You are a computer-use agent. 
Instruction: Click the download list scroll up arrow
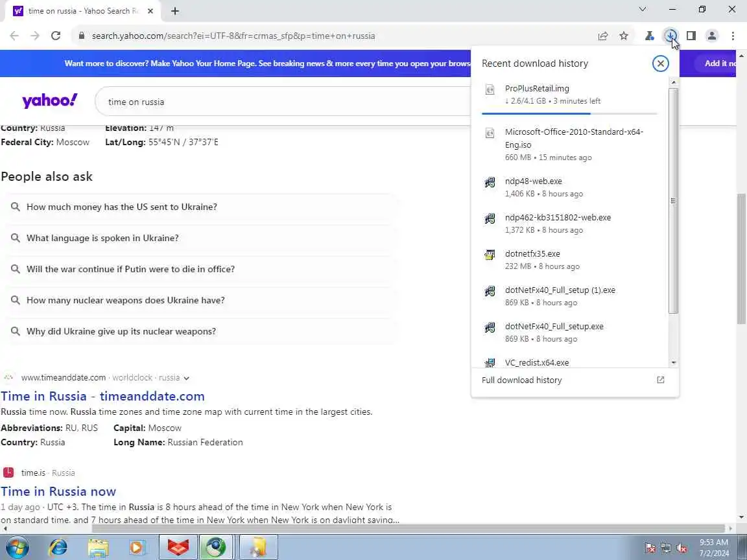pos(673,82)
